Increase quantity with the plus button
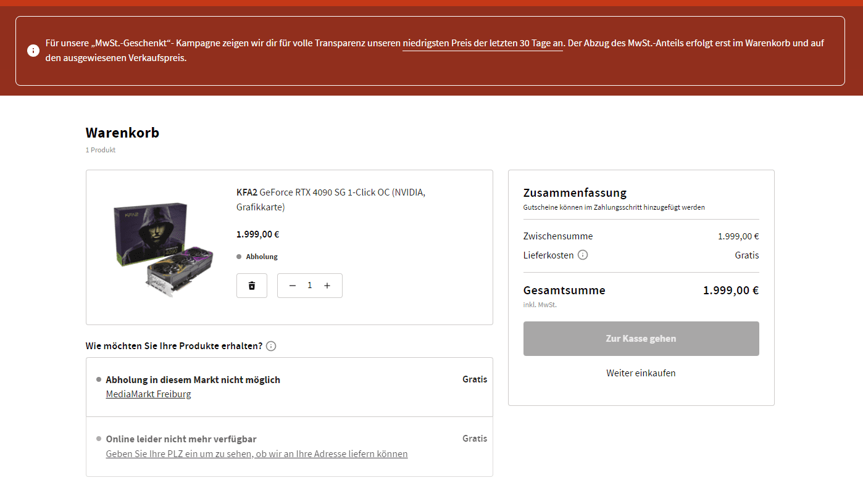 pyautogui.click(x=327, y=286)
